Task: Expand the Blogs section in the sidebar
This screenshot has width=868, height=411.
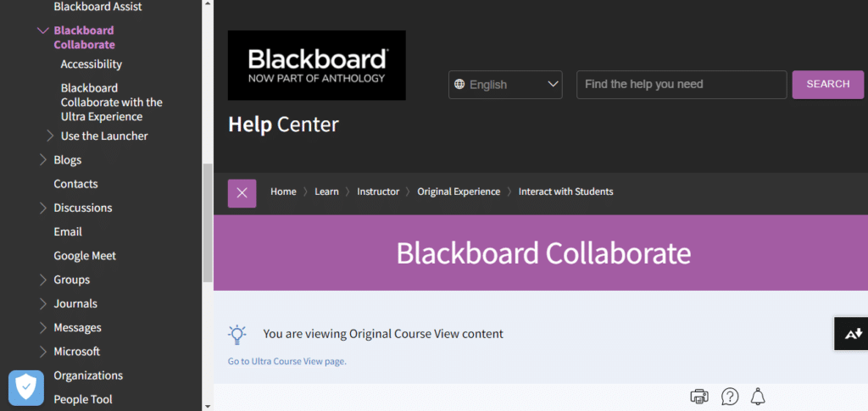Action: [43, 160]
